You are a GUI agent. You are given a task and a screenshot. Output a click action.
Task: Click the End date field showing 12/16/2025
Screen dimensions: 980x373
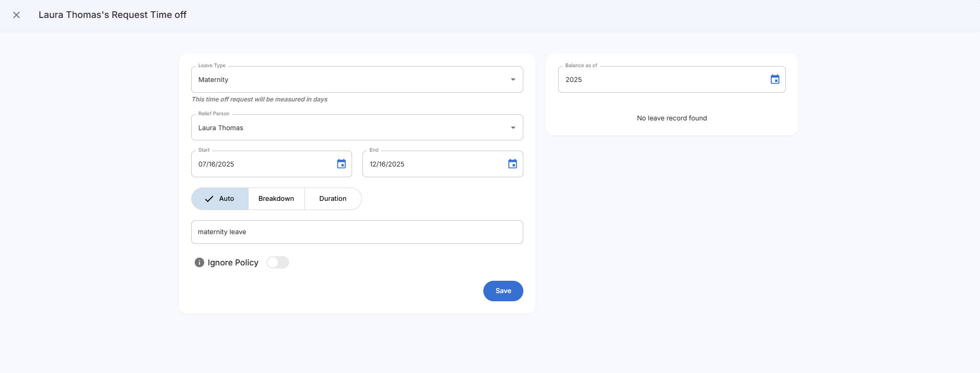click(x=433, y=164)
